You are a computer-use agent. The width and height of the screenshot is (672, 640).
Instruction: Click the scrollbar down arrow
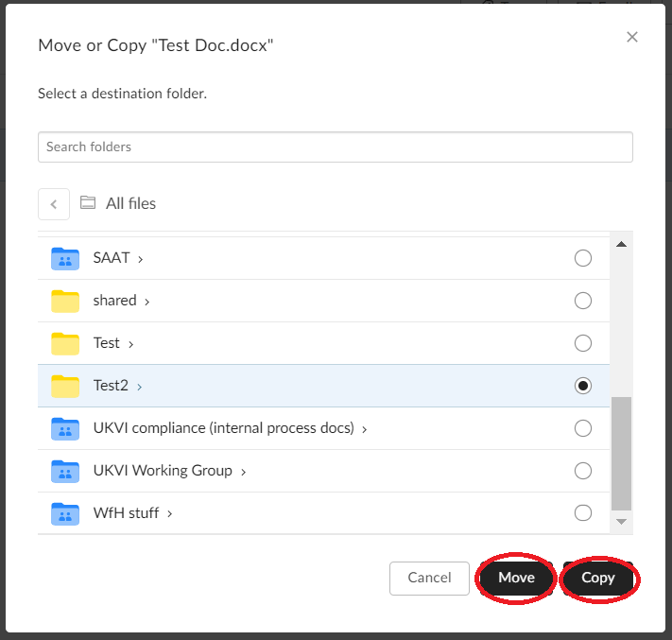click(621, 522)
